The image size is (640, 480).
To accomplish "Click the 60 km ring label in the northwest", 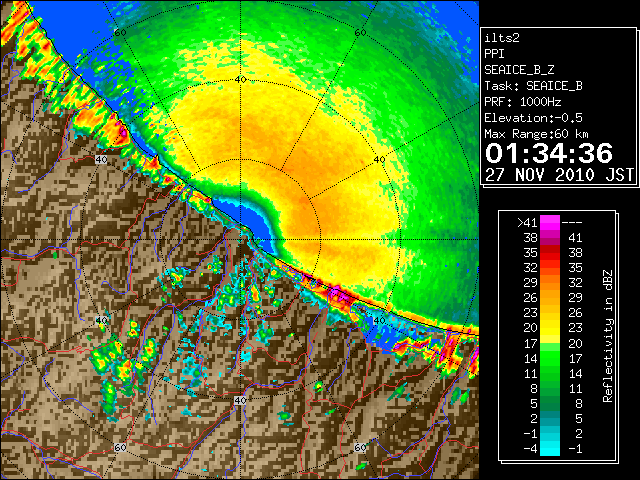I will coord(120,32).
